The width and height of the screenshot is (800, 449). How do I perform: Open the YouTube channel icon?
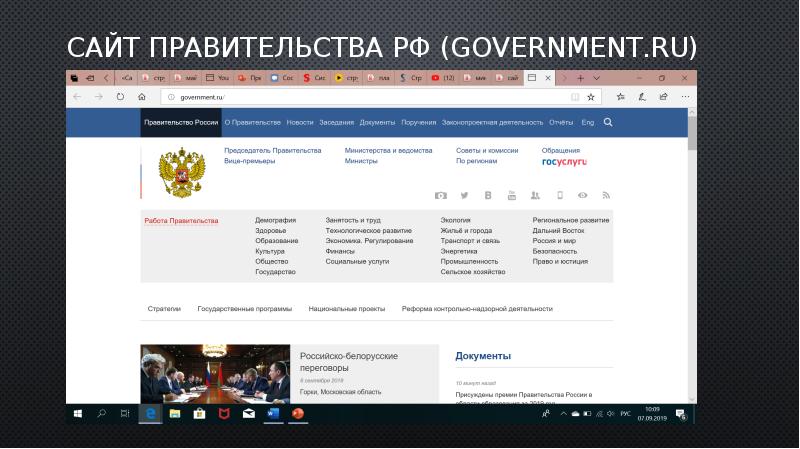point(512,195)
